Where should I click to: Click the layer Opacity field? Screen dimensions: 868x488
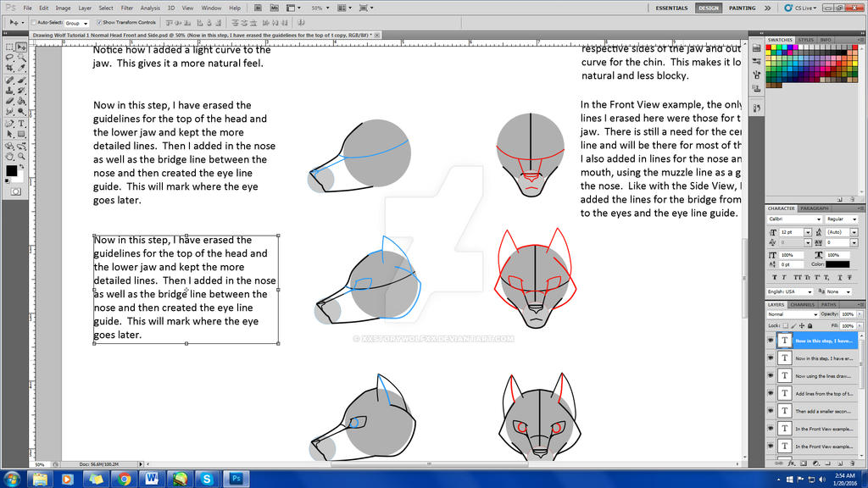848,314
